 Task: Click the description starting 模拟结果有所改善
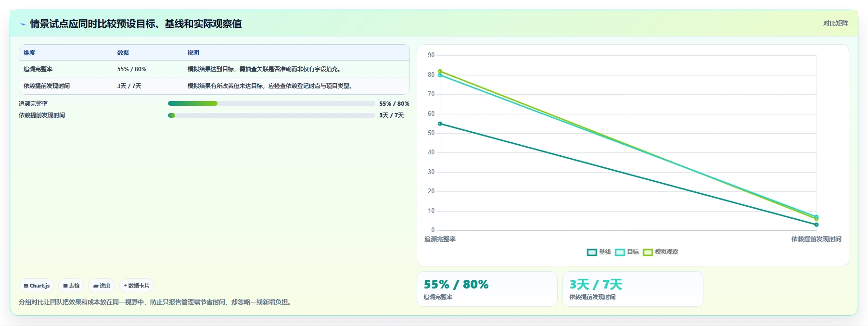tap(271, 86)
